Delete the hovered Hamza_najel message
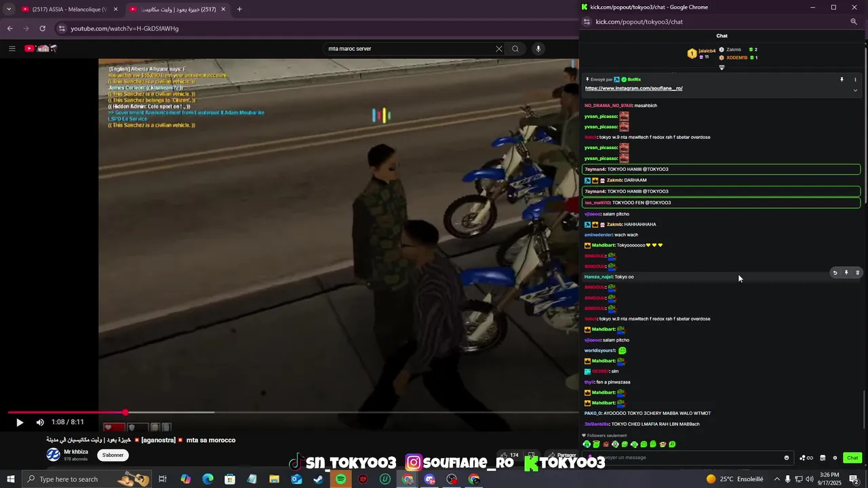 click(857, 272)
